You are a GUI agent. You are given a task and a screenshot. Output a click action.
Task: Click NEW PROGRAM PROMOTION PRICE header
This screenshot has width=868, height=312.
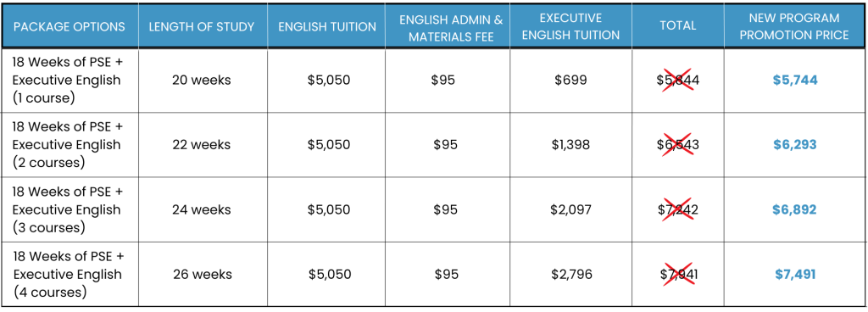[x=794, y=26]
